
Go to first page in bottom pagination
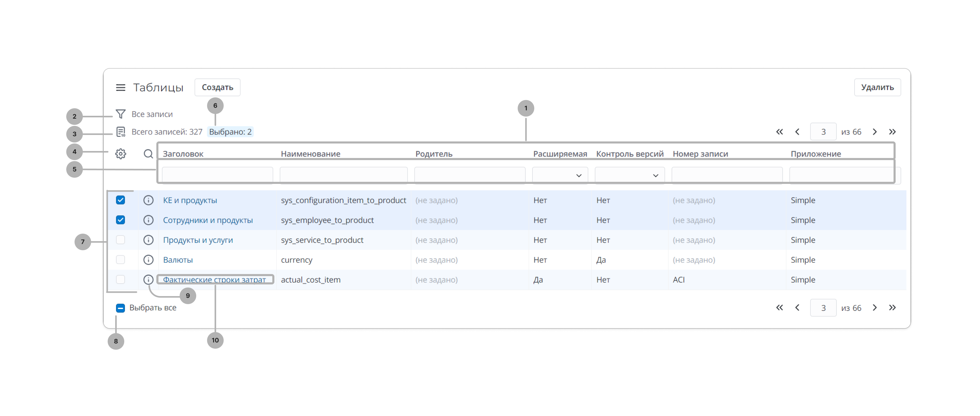tap(779, 307)
